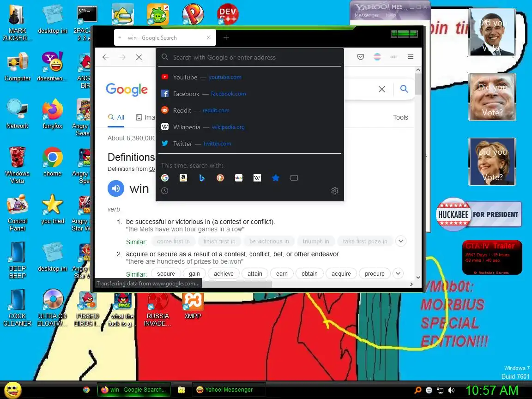This screenshot has height=399, width=532.
Task: Choose Wikipedia suggestion in address dropdown
Action: point(250,127)
